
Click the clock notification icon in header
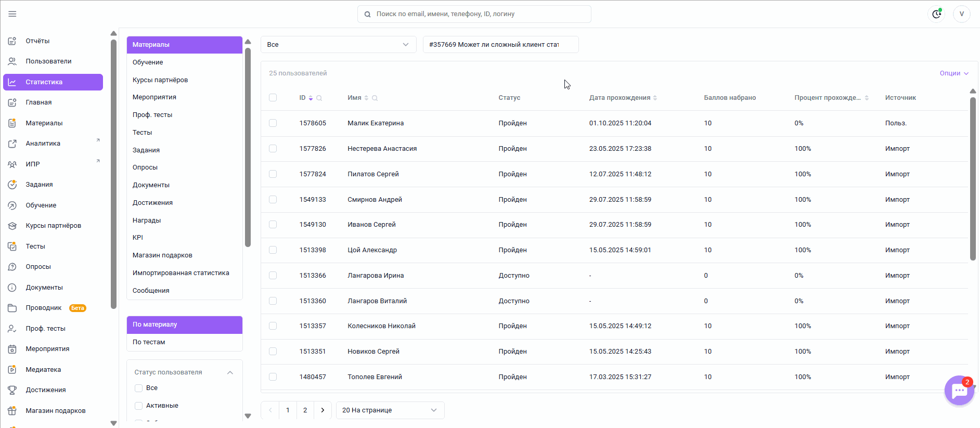tap(936, 14)
